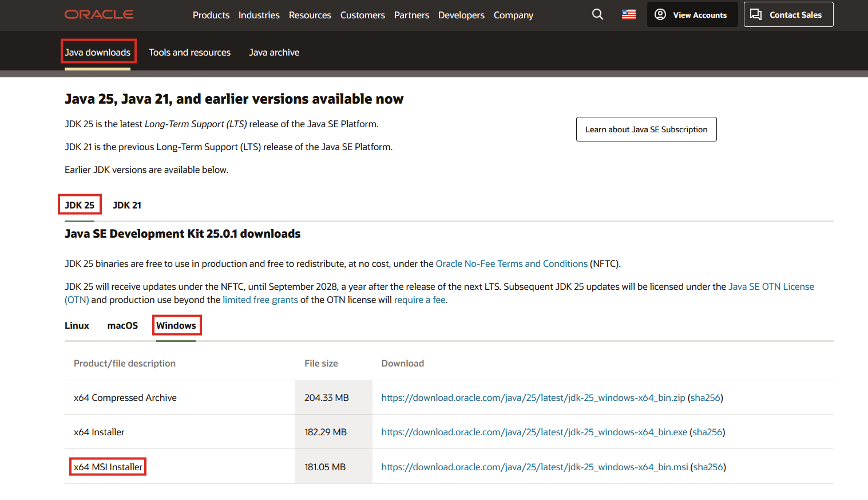868x500 pixels.
Task: Select the JDK 25 tab
Action: [80, 205]
